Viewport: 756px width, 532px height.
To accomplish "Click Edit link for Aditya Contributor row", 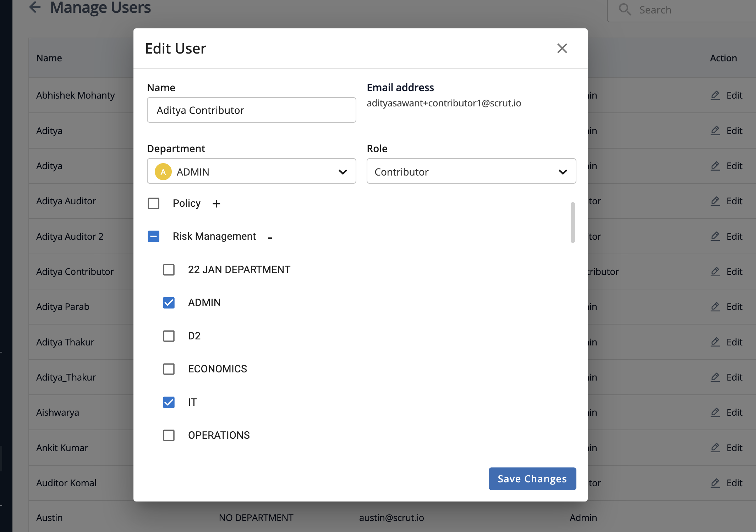I will coord(734,272).
